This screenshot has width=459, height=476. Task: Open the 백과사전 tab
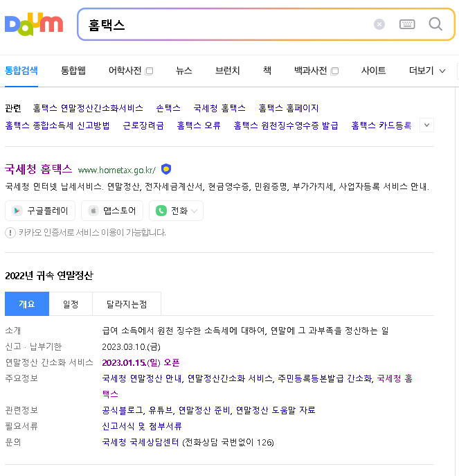click(310, 71)
